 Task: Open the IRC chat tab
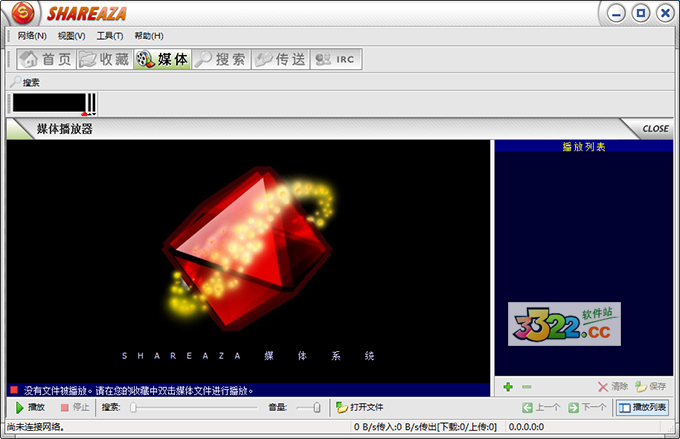point(336,59)
